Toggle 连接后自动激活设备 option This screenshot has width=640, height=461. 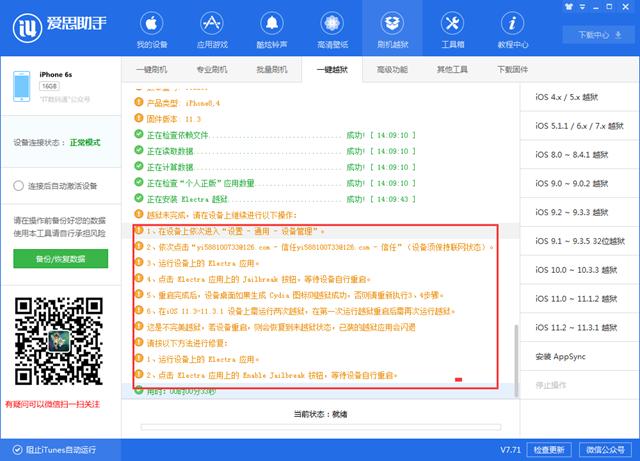(x=18, y=186)
